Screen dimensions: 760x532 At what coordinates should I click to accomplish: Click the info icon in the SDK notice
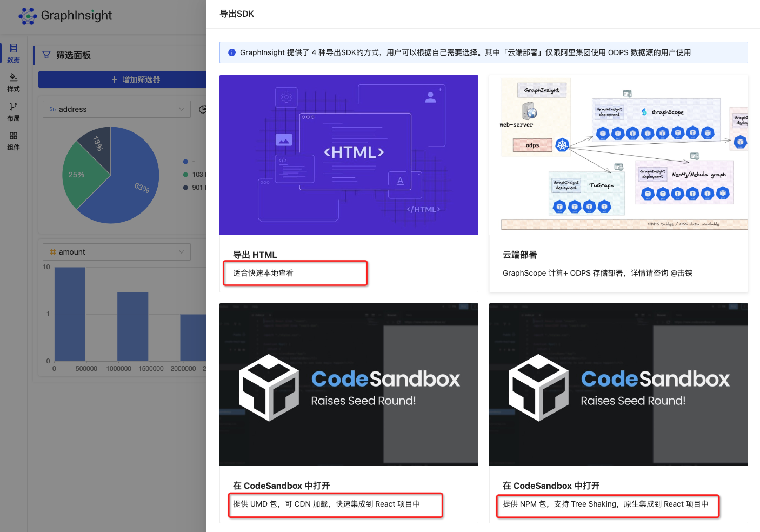pyautogui.click(x=232, y=52)
